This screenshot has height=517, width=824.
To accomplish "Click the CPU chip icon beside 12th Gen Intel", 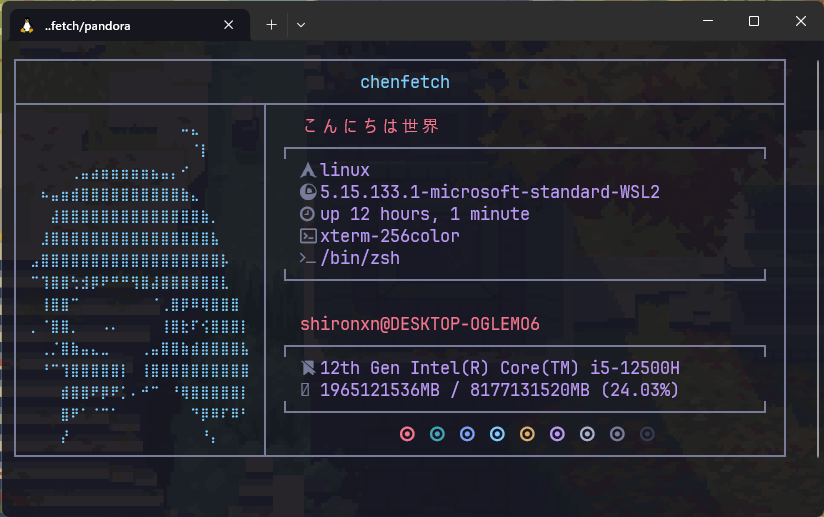I will point(308,368).
